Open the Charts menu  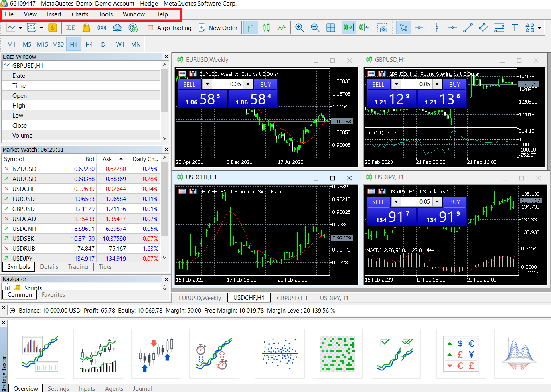pos(80,14)
